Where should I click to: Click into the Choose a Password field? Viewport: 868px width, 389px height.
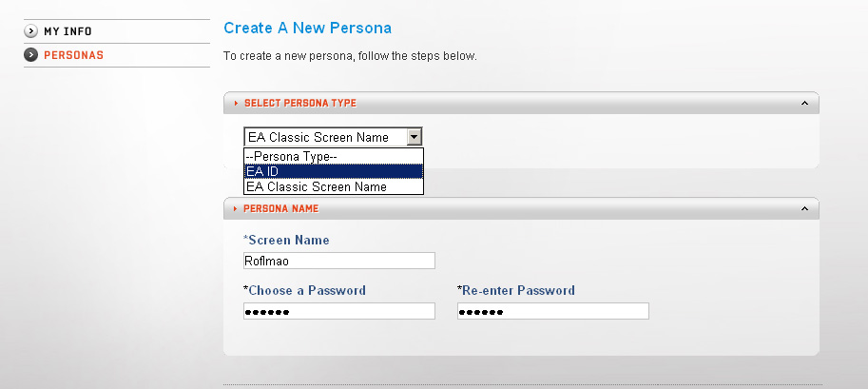pos(339,311)
